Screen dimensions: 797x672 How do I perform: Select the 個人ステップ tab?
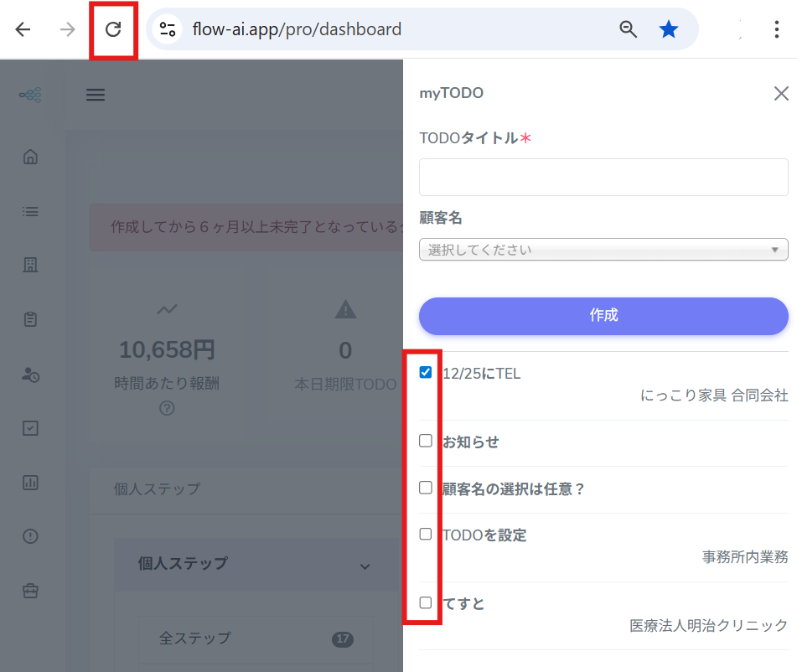[x=158, y=488]
